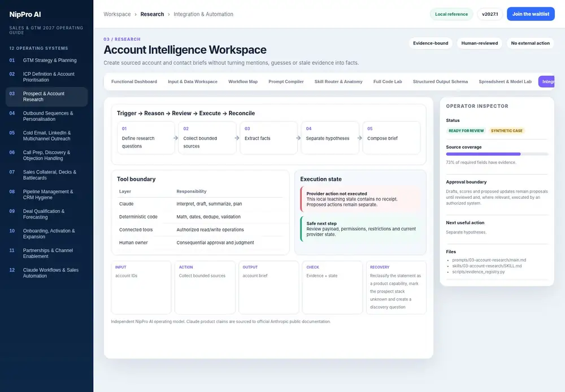Click Provider action not executed alert
This screenshot has width=565, height=392.
coord(360,199)
